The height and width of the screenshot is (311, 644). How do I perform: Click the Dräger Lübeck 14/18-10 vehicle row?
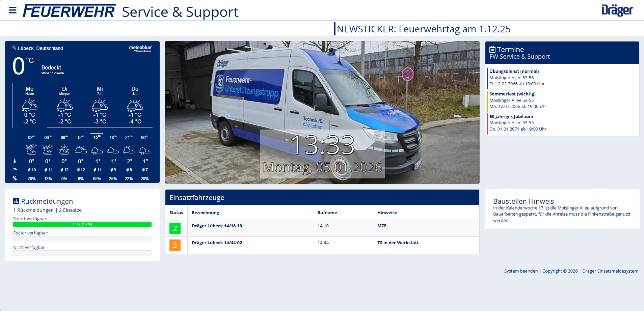click(x=322, y=228)
